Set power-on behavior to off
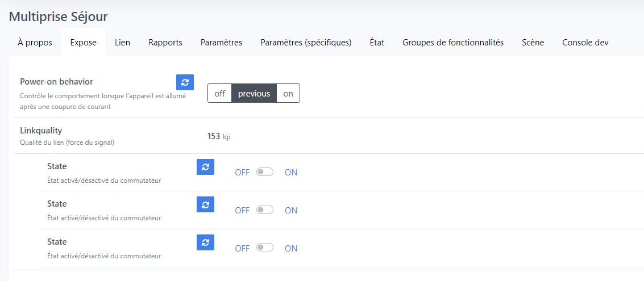Screen dimensions: 644x281 pos(219,94)
